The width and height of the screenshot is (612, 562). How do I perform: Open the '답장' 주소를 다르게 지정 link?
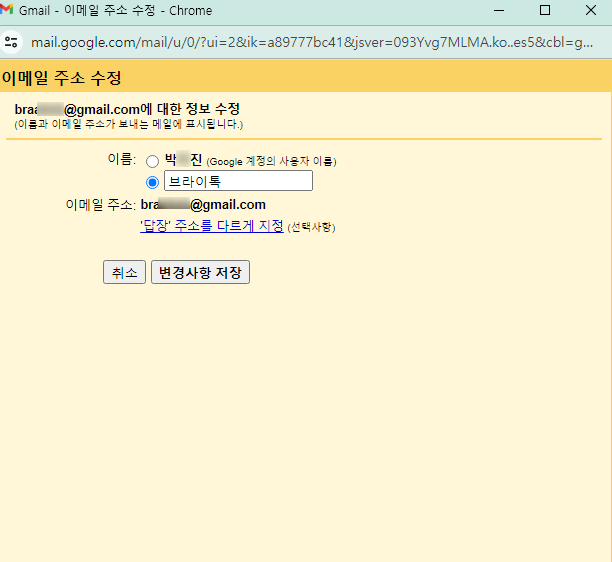(x=212, y=226)
